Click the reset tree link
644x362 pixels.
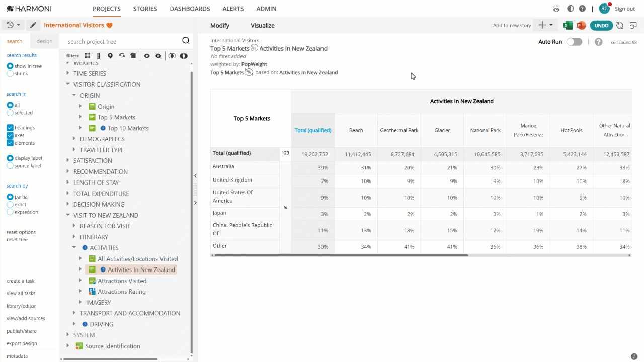point(17,240)
